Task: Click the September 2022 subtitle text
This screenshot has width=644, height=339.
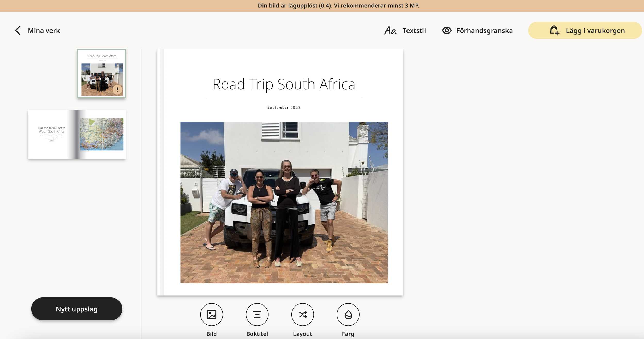Action: pyautogui.click(x=284, y=108)
